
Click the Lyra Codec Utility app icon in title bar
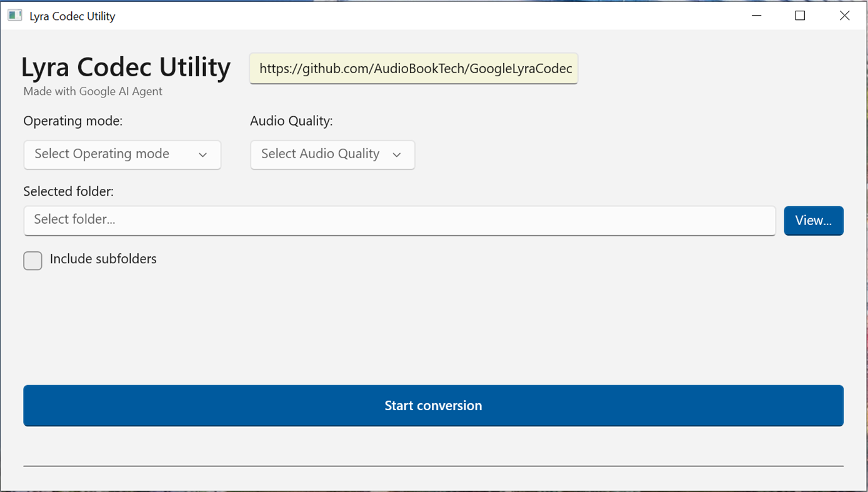coord(15,16)
